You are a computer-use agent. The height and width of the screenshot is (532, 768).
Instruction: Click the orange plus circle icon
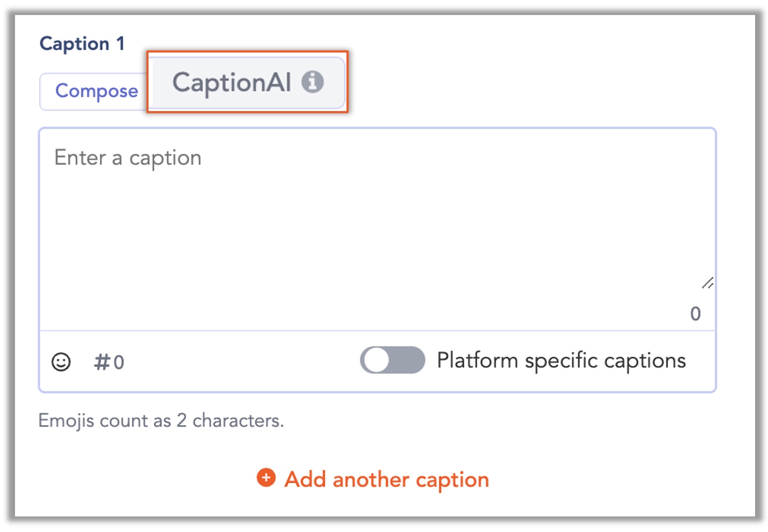[266, 477]
